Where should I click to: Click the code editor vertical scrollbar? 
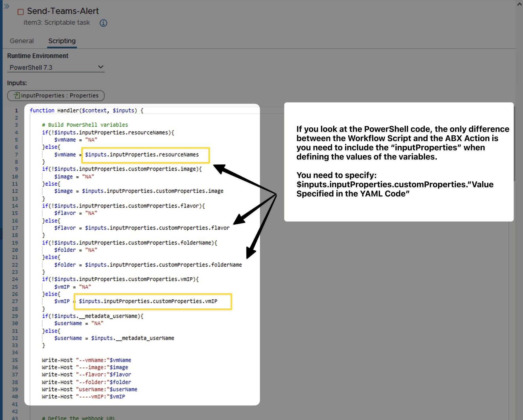[x=514, y=144]
